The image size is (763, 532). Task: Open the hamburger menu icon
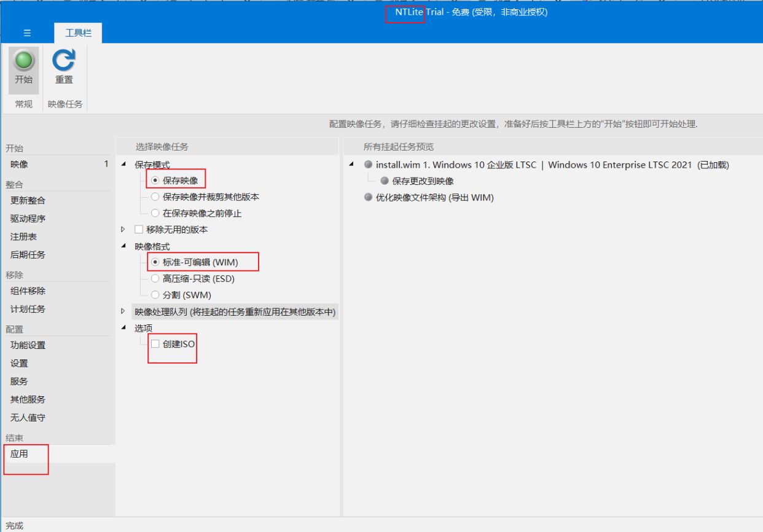tap(27, 33)
